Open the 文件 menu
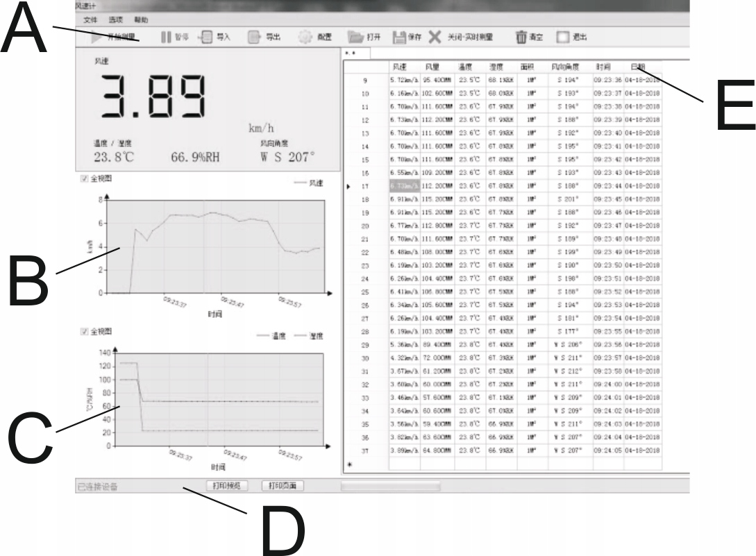The width and height of the screenshot is (756, 556). 90,19
